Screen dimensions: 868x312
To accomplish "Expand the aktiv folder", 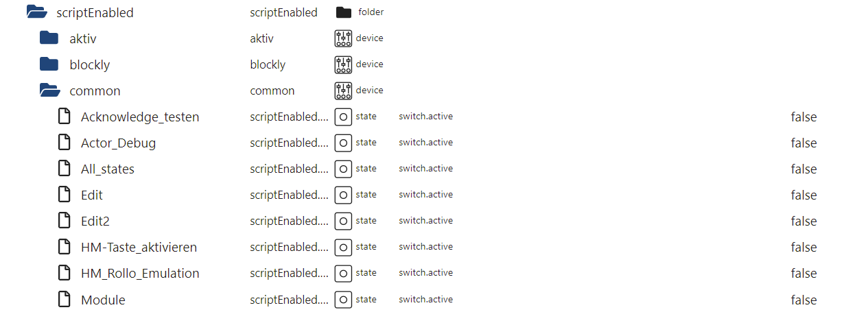I will pos(49,38).
